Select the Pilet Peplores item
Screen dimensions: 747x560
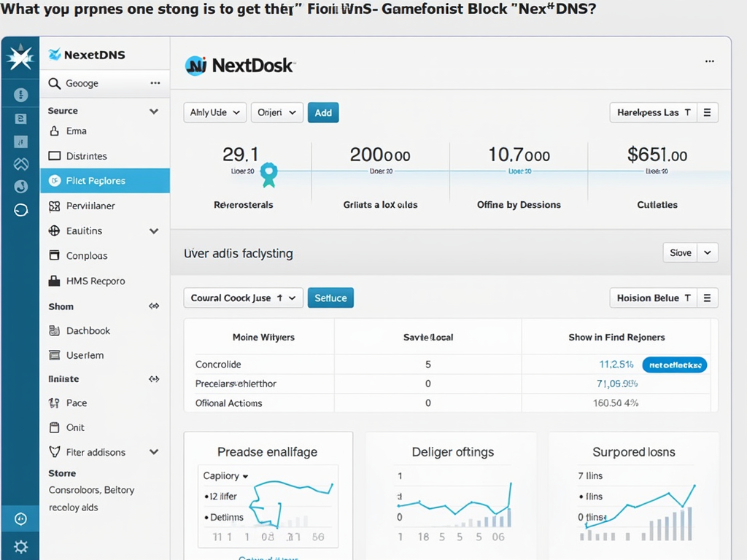[x=105, y=181]
